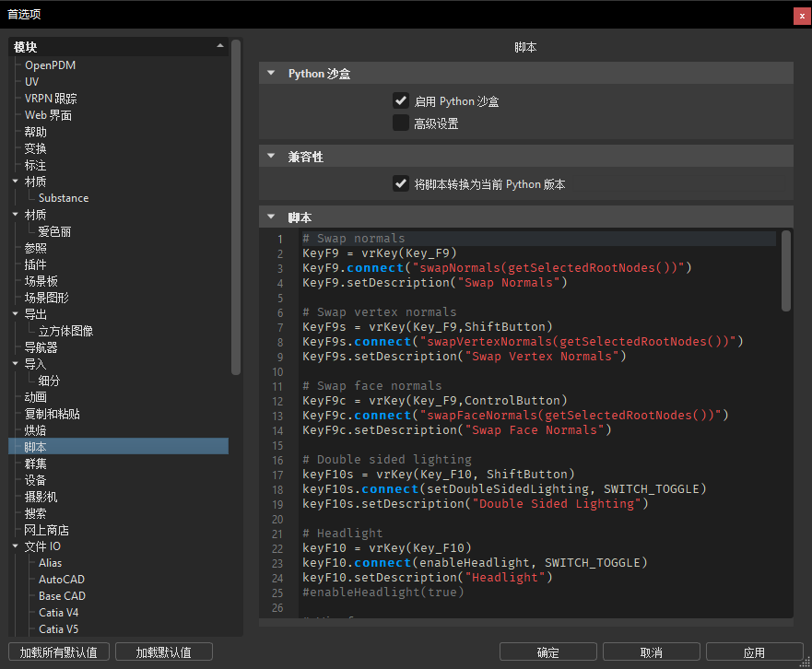The width and height of the screenshot is (812, 669).
Task: Select the UV module
Action: tap(31, 82)
